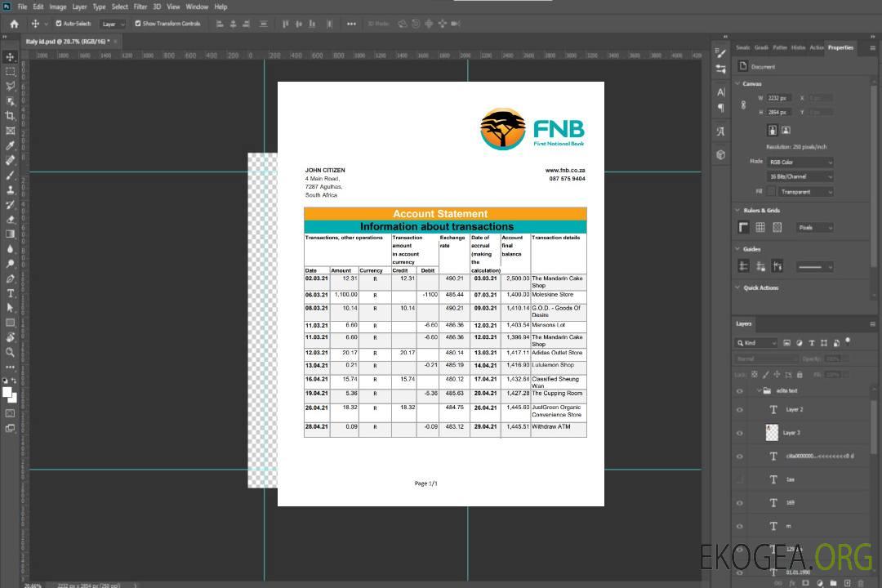Image resolution: width=882 pixels, height=588 pixels.
Task: Switch to the Swatches panel tab
Action: (742, 47)
